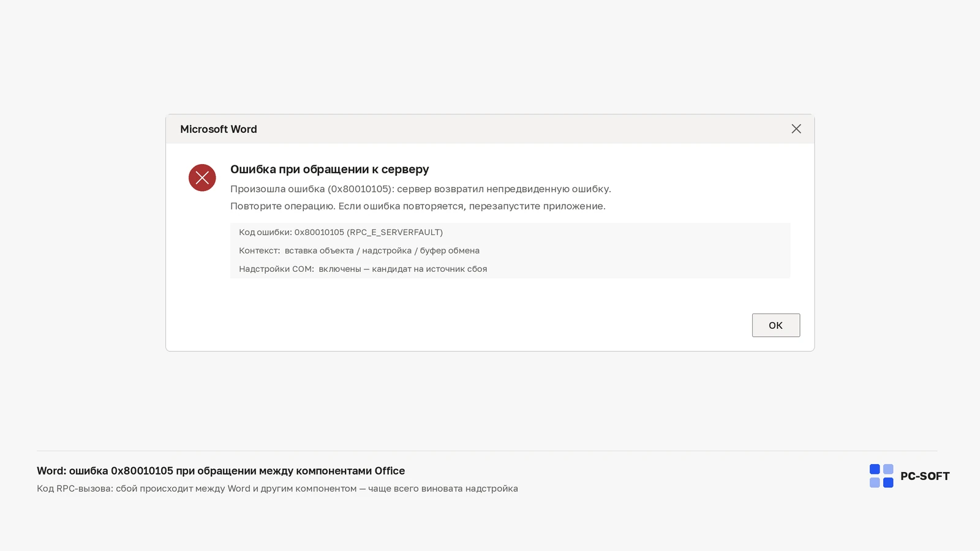Select the PC-SOFT brand name text
Screen dimensions: 980x551
click(925, 476)
